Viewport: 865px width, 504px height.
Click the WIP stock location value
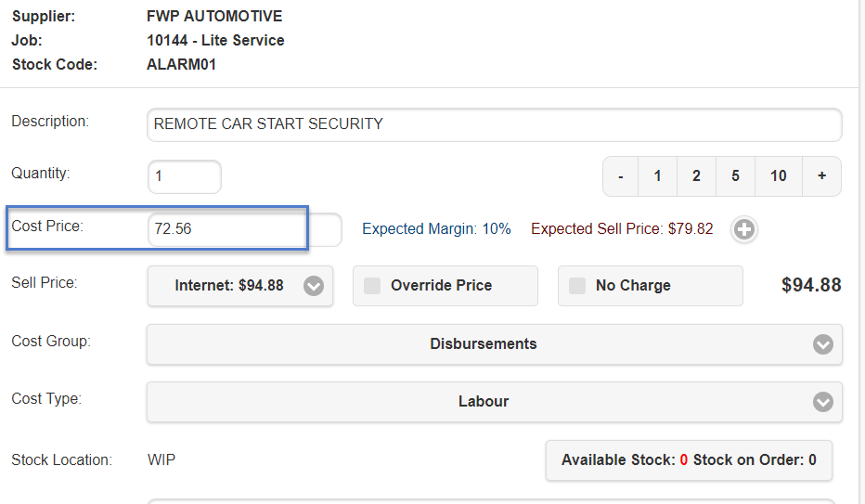click(161, 460)
